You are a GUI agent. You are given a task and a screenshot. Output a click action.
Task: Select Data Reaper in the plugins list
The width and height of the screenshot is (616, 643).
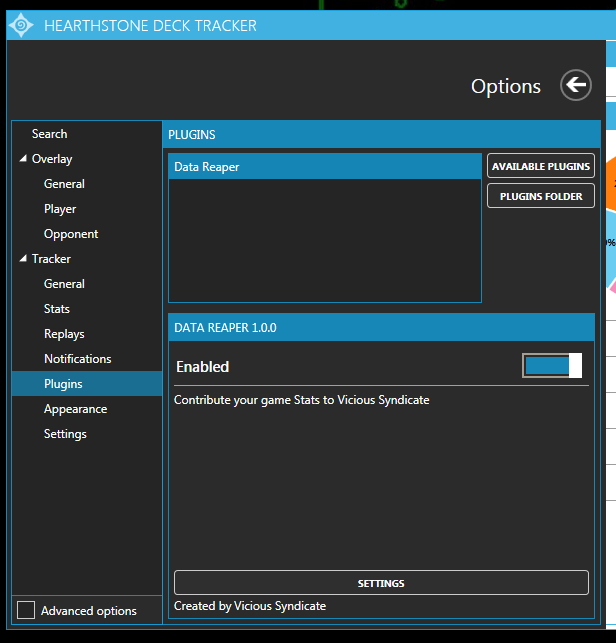pyautogui.click(x=325, y=166)
